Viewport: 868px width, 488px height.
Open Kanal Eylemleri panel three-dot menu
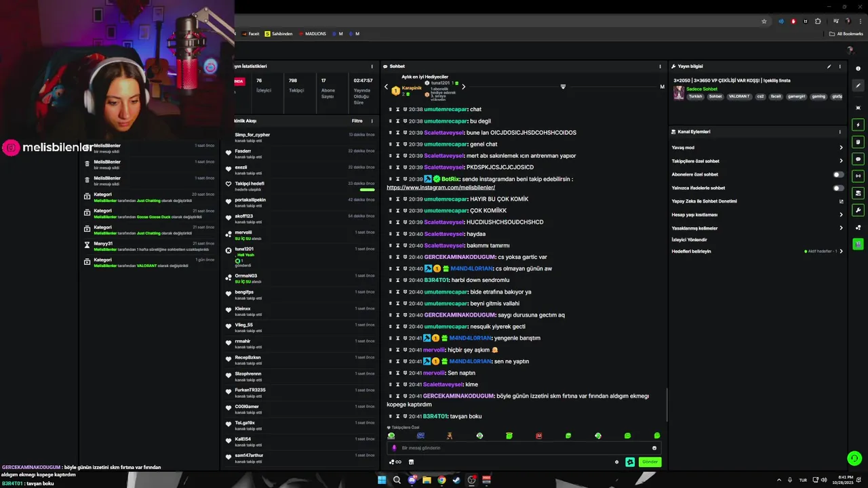840,131
